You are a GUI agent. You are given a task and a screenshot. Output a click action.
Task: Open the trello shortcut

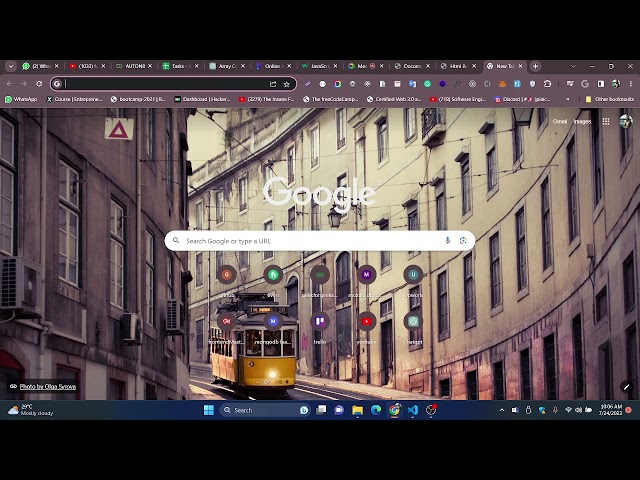click(320, 328)
